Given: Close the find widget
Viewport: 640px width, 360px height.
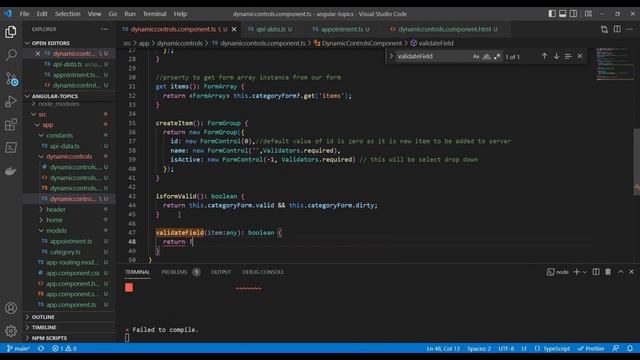Looking at the screenshot, I should click(580, 56).
